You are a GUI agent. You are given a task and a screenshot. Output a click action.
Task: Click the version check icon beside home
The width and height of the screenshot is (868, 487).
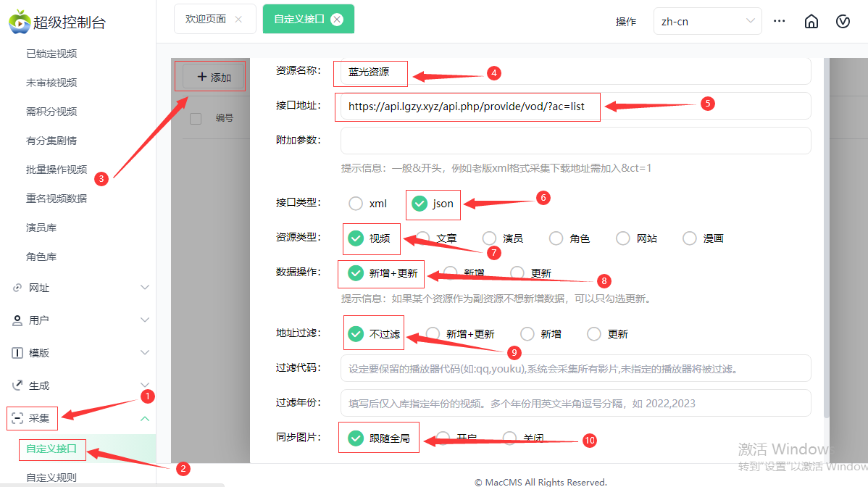pyautogui.click(x=843, y=21)
